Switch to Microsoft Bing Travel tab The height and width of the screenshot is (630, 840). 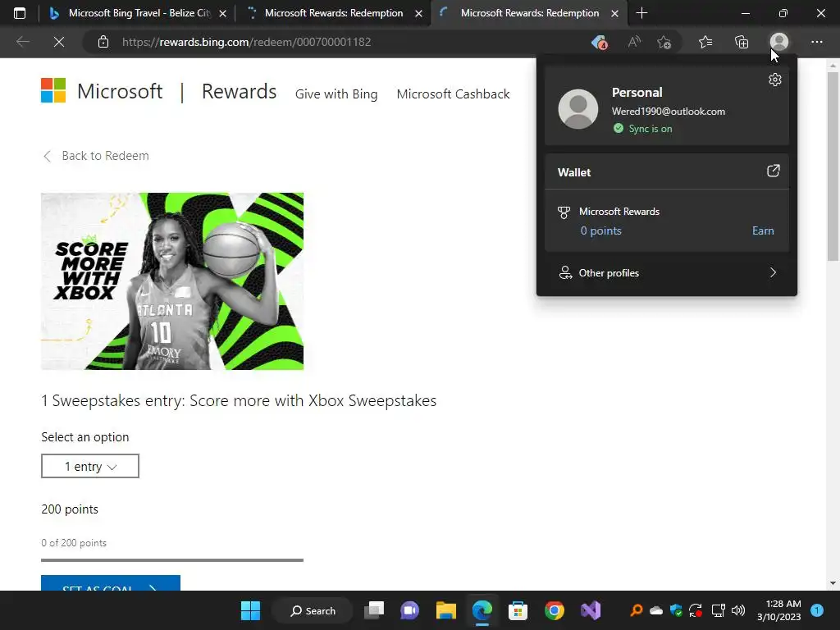pyautogui.click(x=138, y=13)
